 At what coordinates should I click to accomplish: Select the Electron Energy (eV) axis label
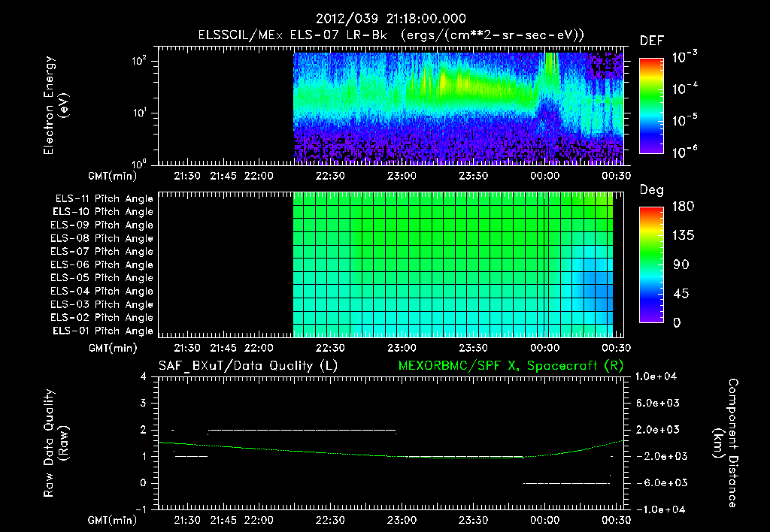pyautogui.click(x=56, y=105)
